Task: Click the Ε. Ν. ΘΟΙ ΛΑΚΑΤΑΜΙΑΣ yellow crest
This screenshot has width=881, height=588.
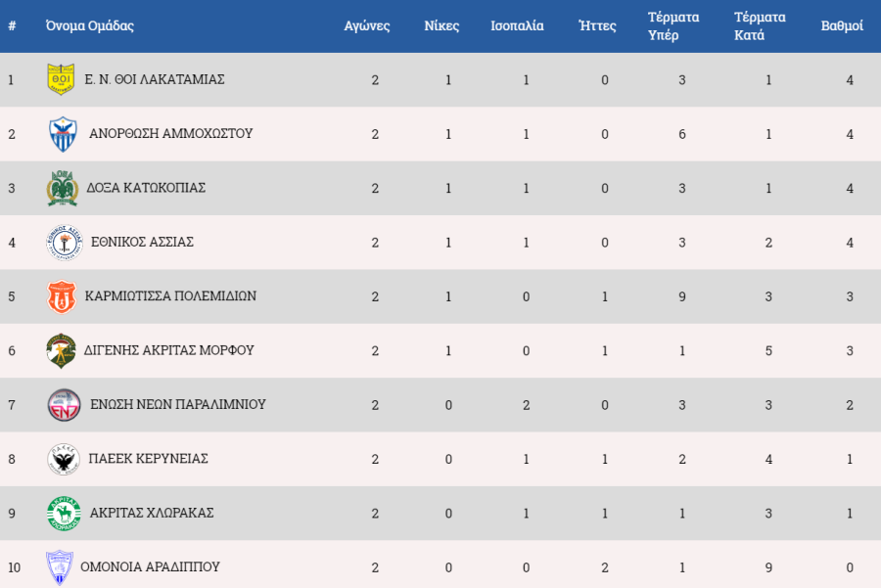Action: tap(61, 79)
